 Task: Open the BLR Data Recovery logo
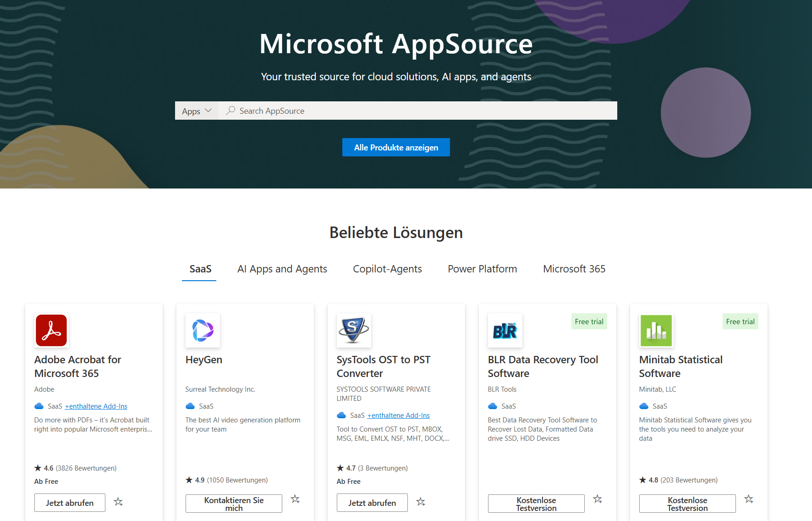(505, 330)
